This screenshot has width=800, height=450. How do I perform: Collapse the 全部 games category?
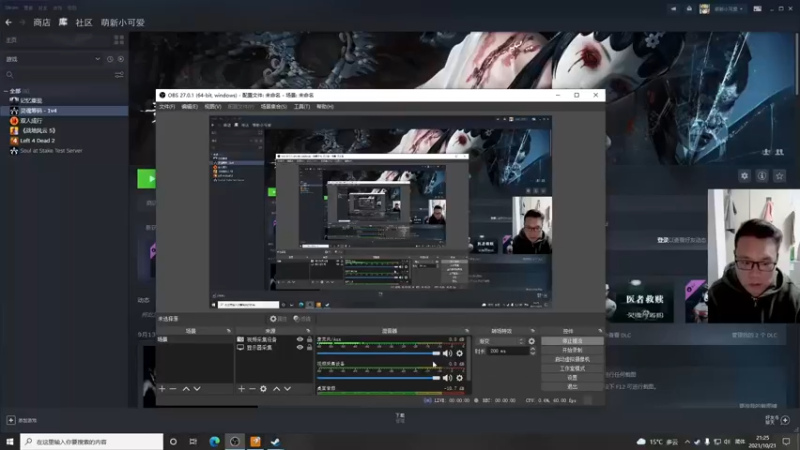click(x=6, y=91)
